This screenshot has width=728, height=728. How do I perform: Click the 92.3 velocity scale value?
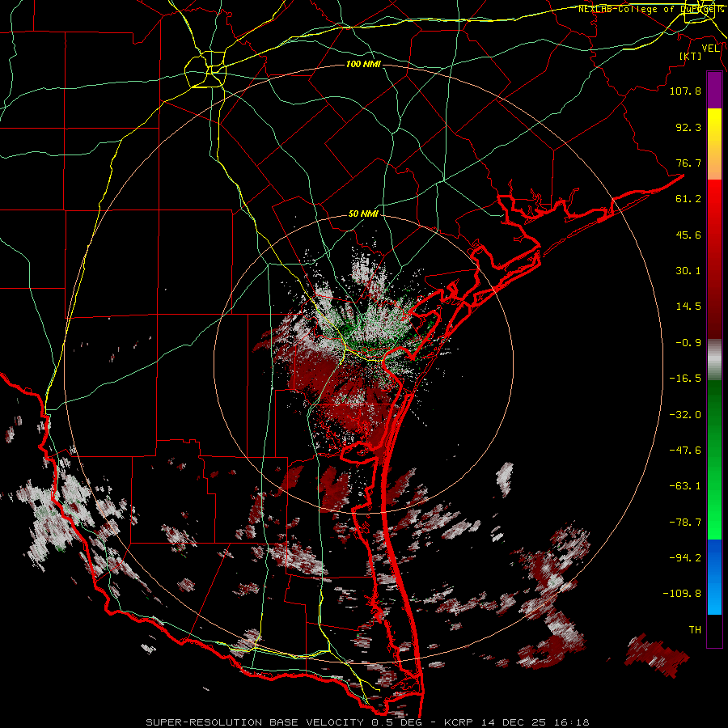click(x=688, y=127)
